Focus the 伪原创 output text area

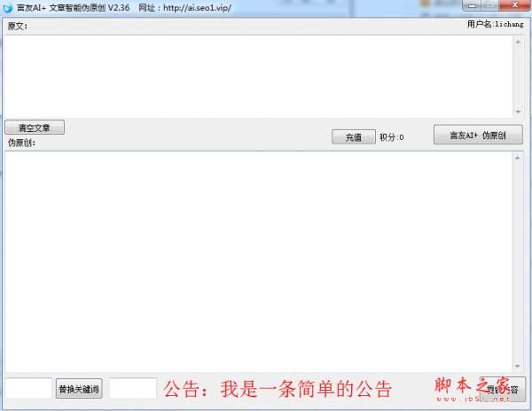coord(258,261)
